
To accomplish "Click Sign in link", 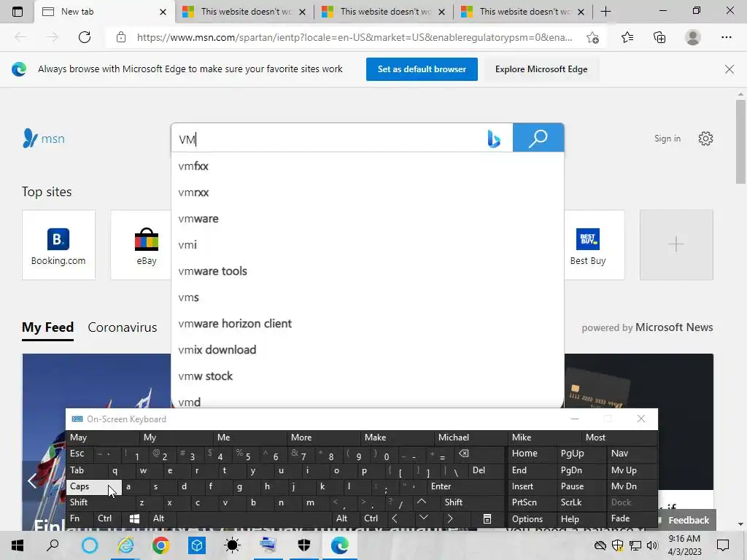I will (667, 139).
